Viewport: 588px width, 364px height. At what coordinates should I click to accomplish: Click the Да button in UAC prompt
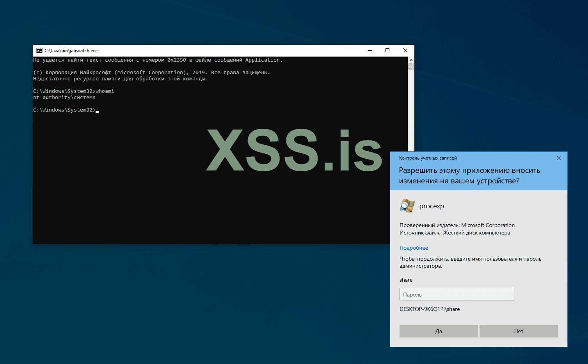click(x=439, y=331)
